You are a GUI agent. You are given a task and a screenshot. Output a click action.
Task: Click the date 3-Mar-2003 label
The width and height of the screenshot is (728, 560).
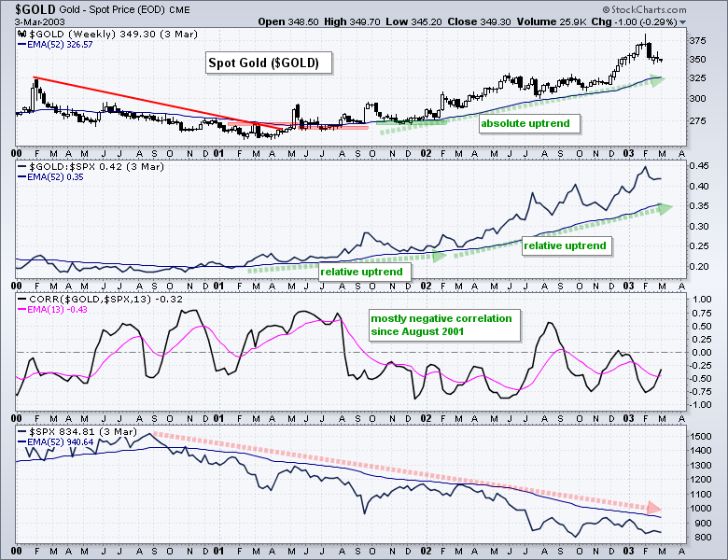pyautogui.click(x=40, y=21)
